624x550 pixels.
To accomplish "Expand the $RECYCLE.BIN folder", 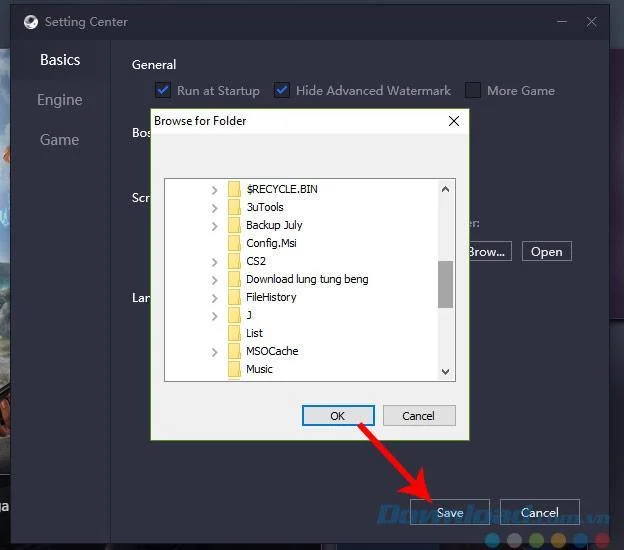I will point(214,190).
